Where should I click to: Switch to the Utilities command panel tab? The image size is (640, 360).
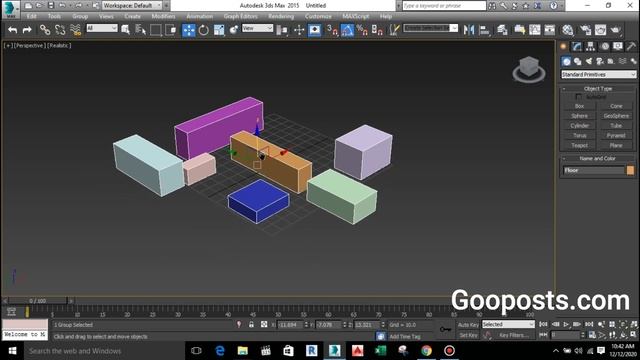[x=631, y=46]
